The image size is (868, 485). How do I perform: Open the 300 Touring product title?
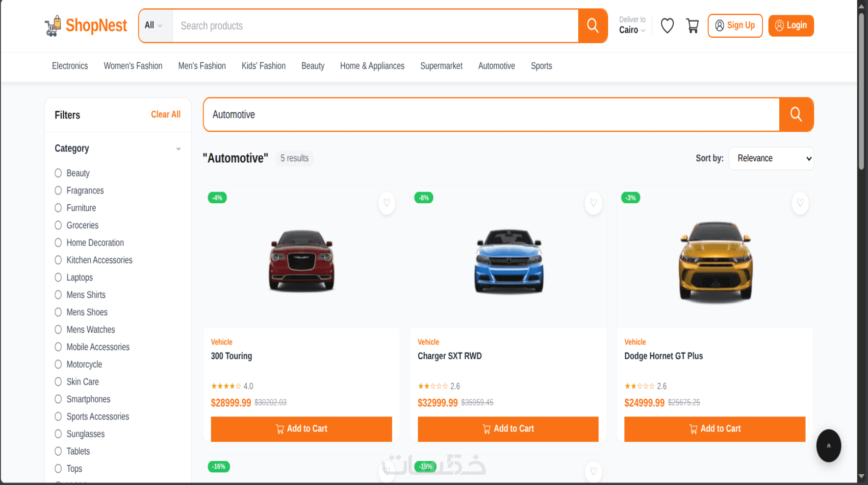pyautogui.click(x=231, y=356)
